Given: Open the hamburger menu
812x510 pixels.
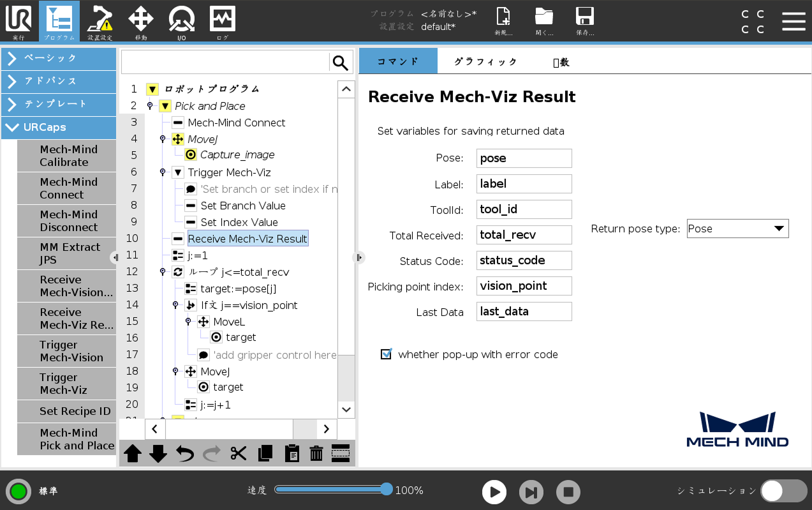Looking at the screenshot, I should click(794, 20).
